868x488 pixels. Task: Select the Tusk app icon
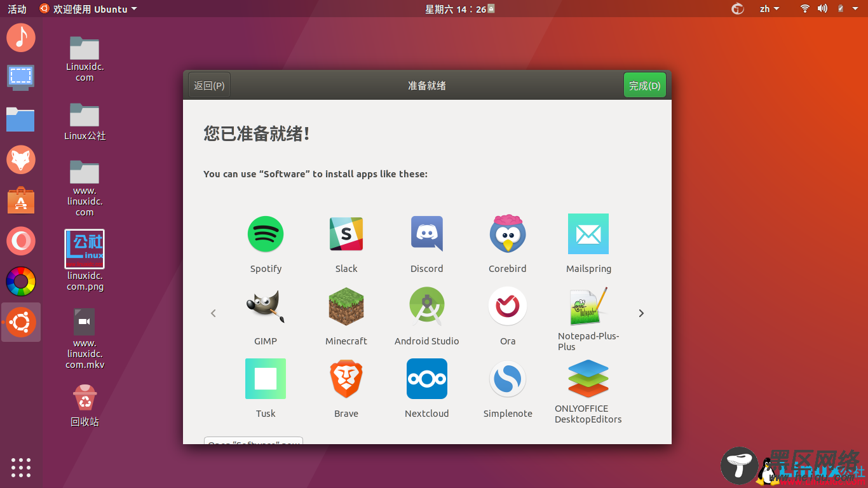coord(266,379)
